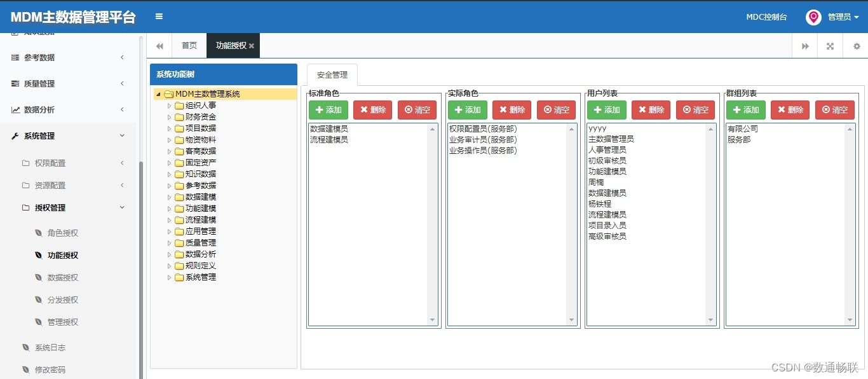Click the leaf icon beside 角色授权
This screenshot has height=379, width=868.
[39, 233]
